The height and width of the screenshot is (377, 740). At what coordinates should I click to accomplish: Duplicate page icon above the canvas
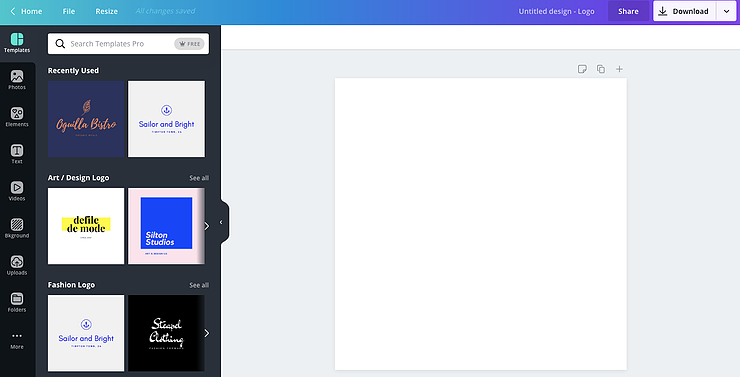pyautogui.click(x=601, y=69)
